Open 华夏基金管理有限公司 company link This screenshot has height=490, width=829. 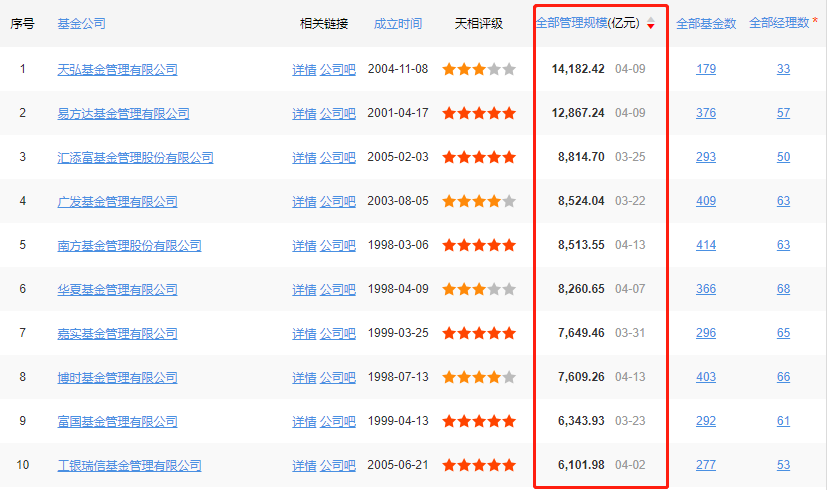click(x=117, y=289)
